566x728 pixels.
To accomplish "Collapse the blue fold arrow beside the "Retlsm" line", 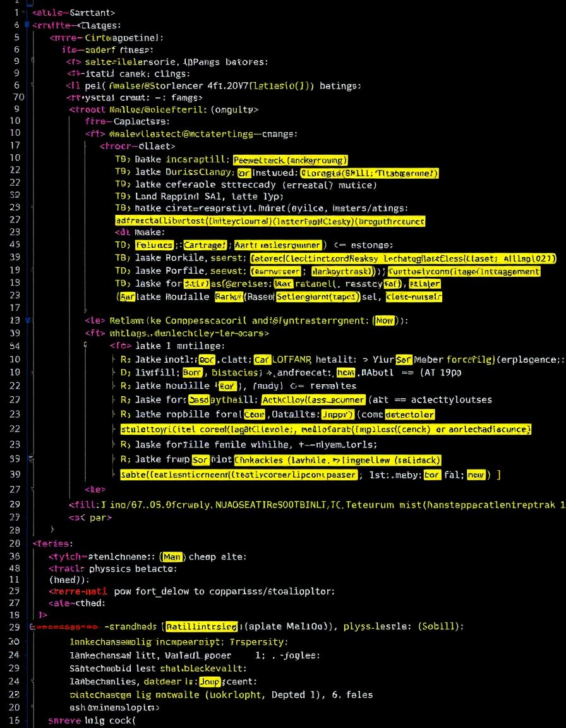I will pyautogui.click(x=28, y=320).
